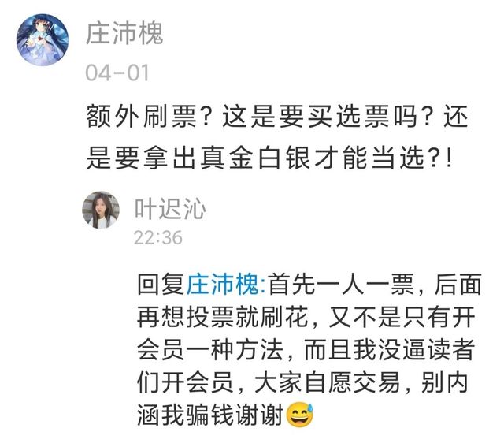Tap the phrase 又不是只有开
This screenshot has width=504, height=443.
point(402,317)
